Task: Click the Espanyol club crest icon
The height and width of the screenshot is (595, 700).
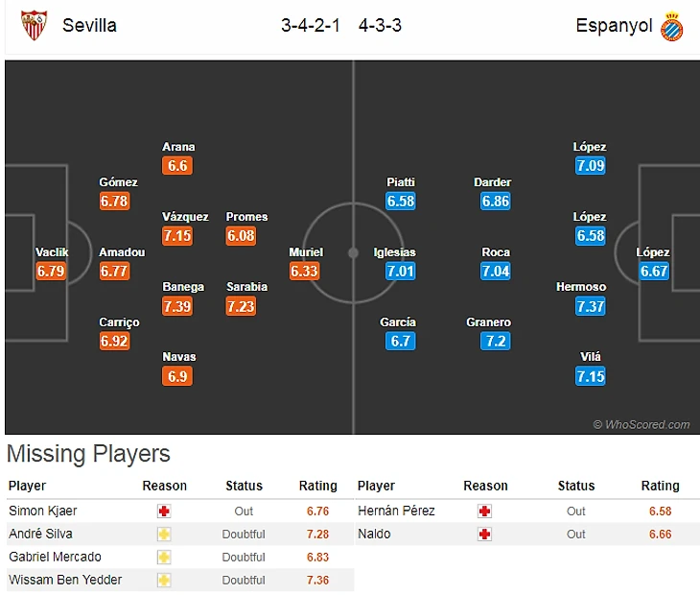Action: tap(671, 26)
